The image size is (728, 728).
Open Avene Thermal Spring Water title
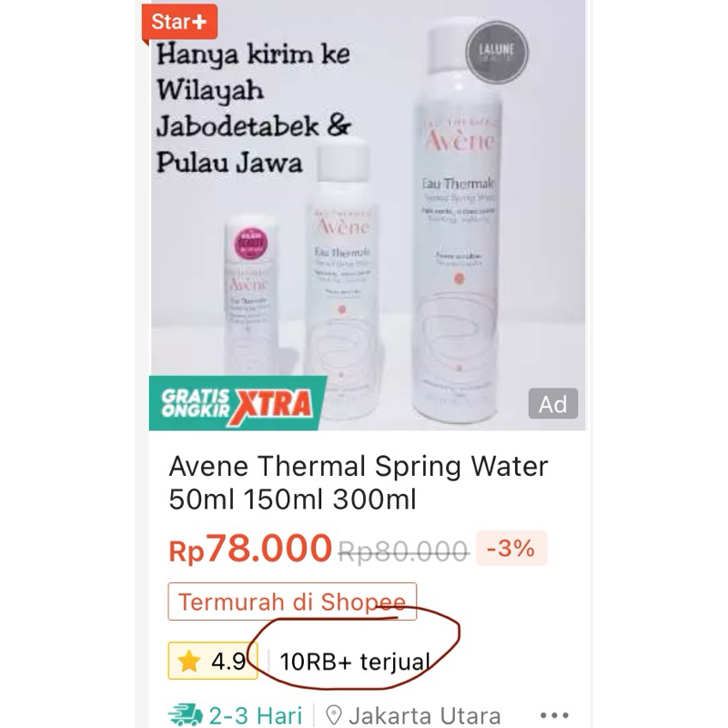(x=359, y=483)
